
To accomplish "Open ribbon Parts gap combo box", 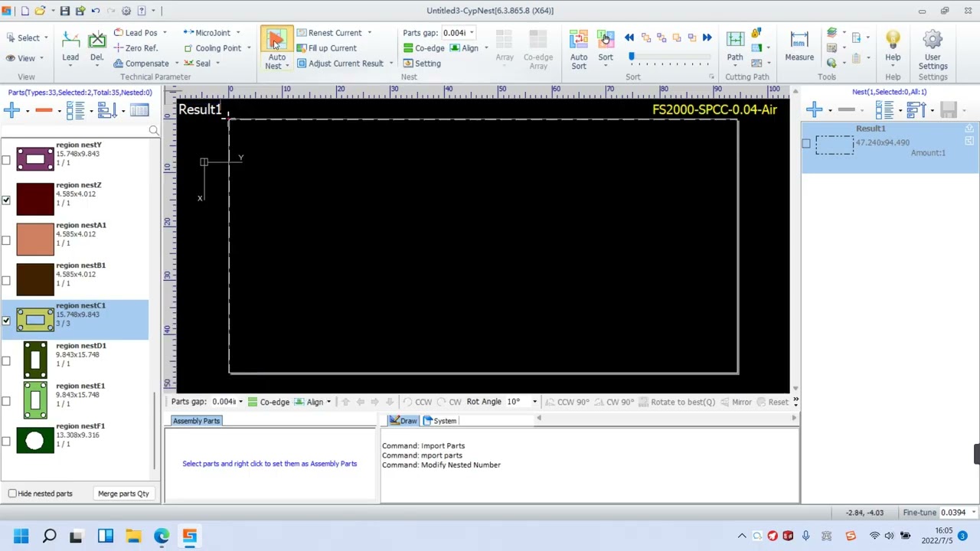I will pyautogui.click(x=459, y=33).
